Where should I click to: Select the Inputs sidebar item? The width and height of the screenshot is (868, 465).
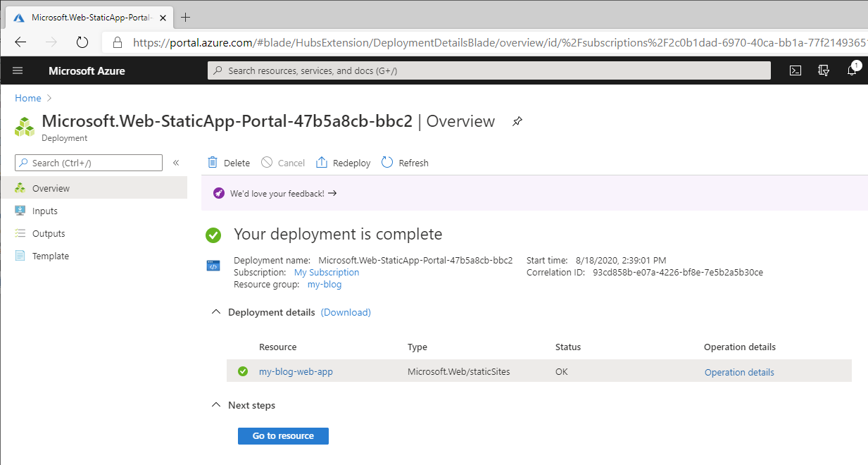[45, 211]
